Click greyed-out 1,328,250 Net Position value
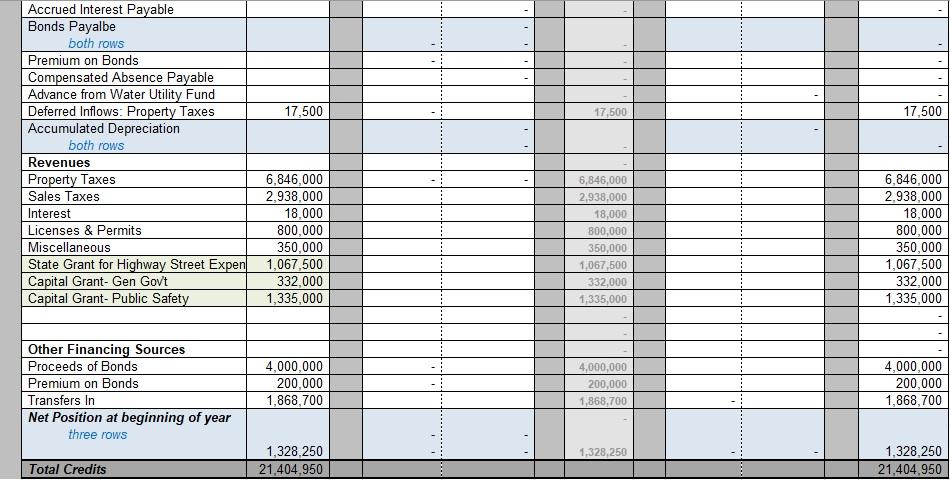This screenshot has width=950, height=480. tap(603, 452)
